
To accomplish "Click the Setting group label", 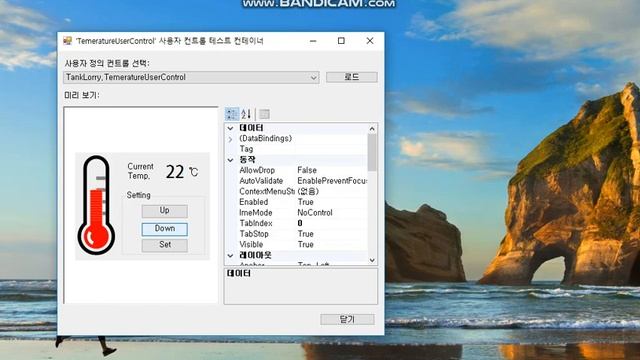I will tap(138, 195).
